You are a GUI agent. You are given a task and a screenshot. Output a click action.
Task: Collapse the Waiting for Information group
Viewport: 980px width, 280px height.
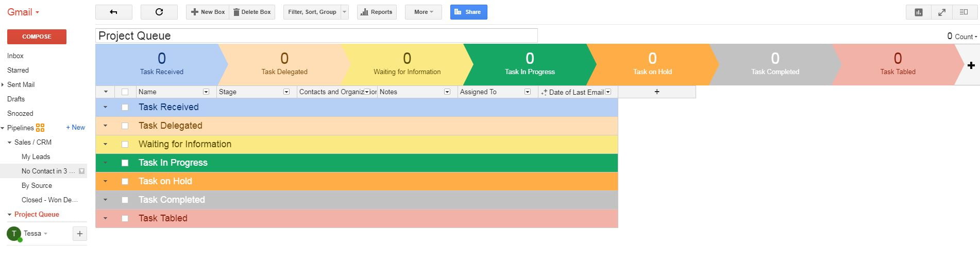[106, 144]
